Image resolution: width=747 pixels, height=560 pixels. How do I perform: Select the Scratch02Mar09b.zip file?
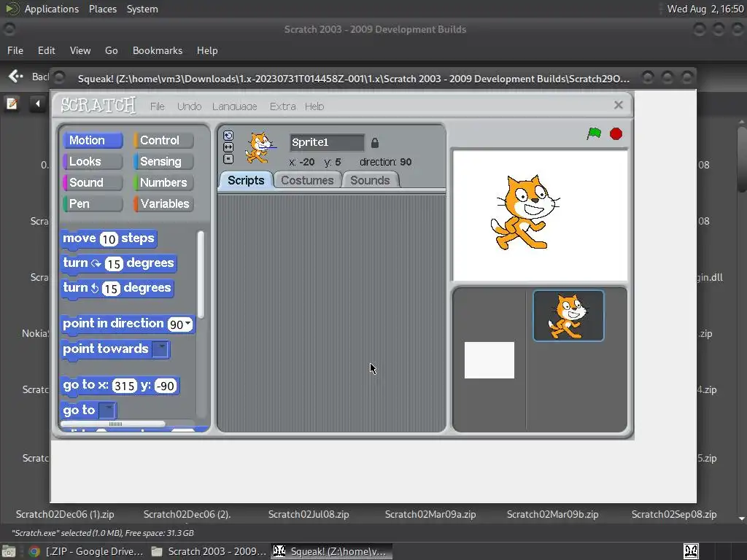click(552, 515)
